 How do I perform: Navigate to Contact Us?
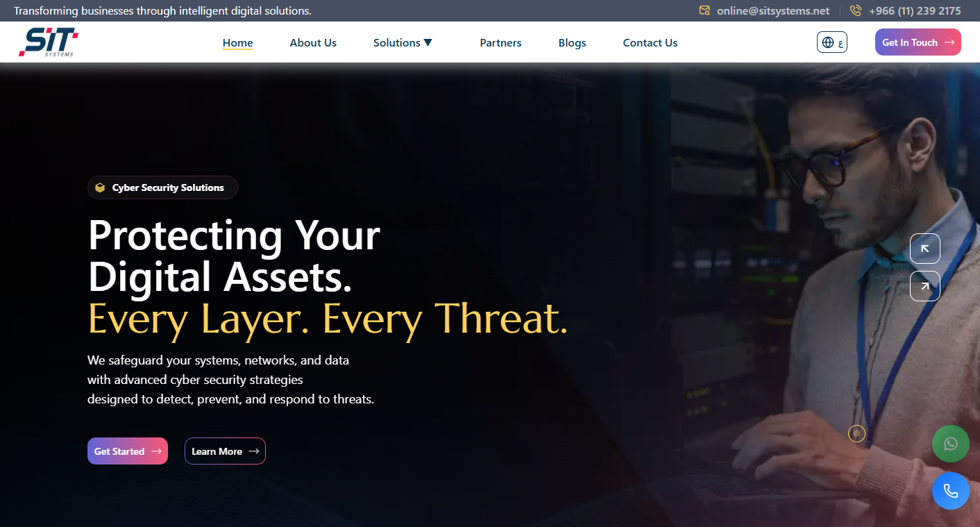click(650, 42)
